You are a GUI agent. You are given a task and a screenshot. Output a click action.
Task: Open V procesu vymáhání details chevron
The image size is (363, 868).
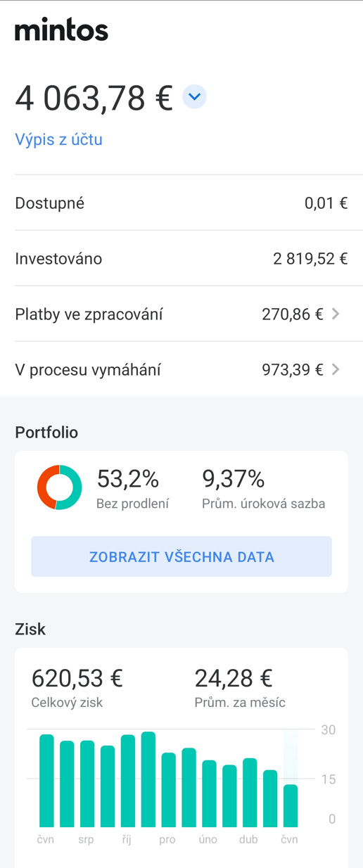(336, 369)
